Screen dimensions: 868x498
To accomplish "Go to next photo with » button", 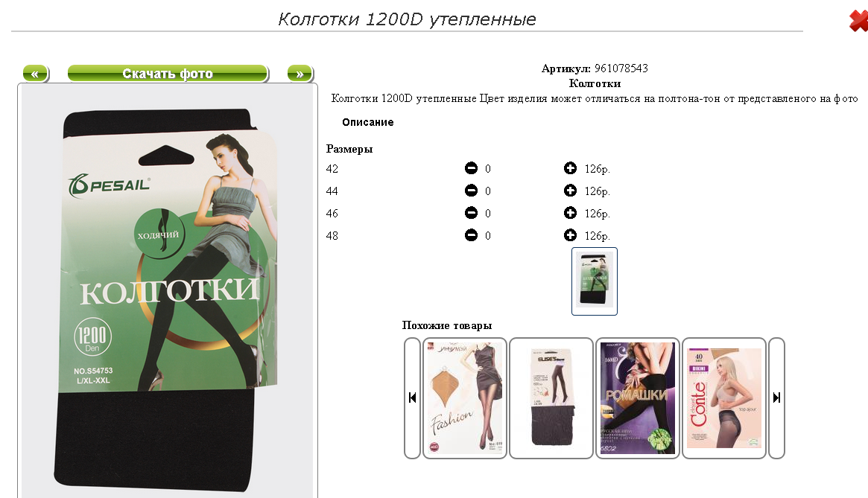I will click(x=300, y=74).
